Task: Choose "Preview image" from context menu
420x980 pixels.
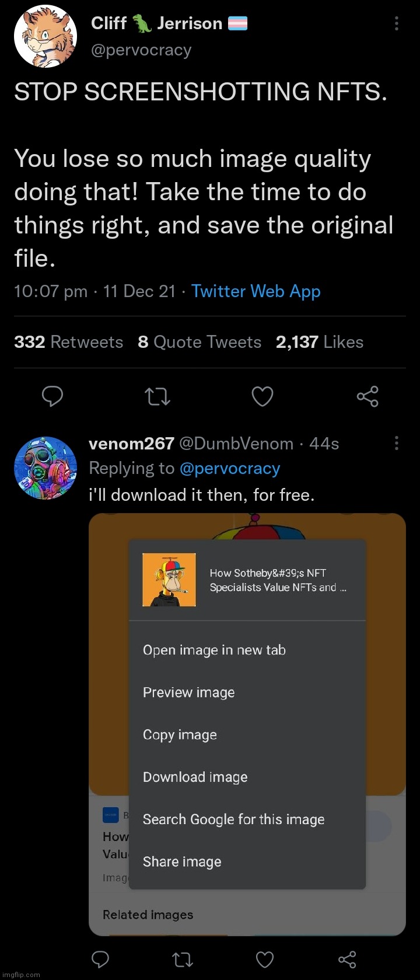Action: (188, 692)
